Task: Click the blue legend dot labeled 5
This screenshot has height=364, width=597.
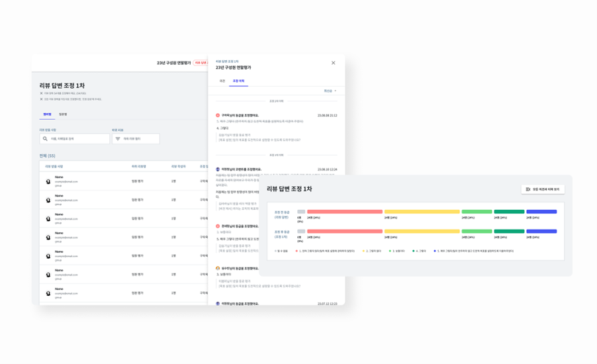Action: [x=435, y=251]
